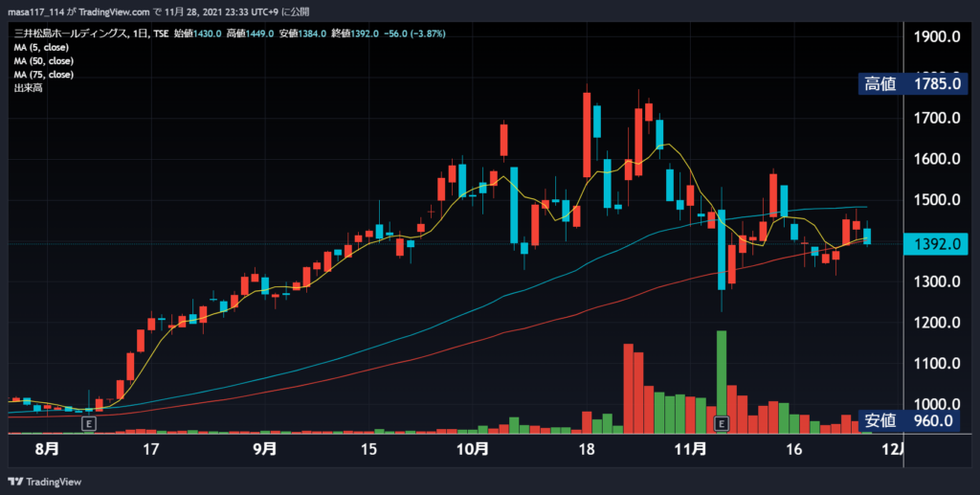Click the 18 date axis label
980x495 pixels.
coord(587,449)
